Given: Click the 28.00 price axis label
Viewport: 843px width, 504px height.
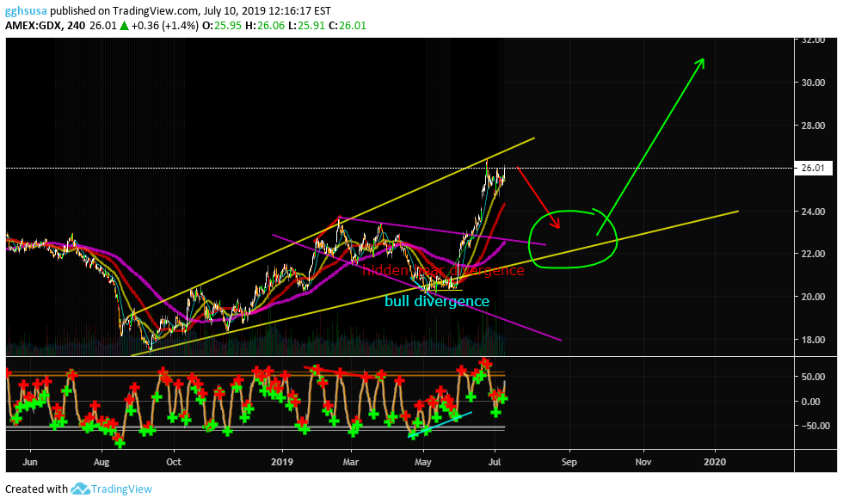Looking at the screenshot, I should [813, 126].
